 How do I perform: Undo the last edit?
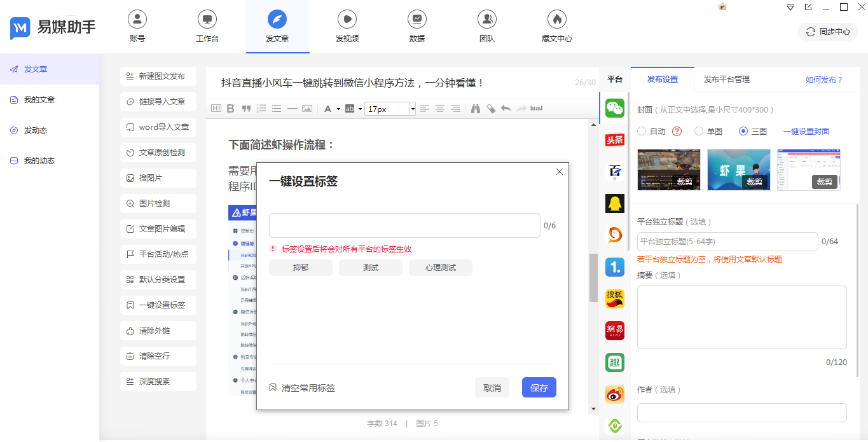click(x=506, y=109)
